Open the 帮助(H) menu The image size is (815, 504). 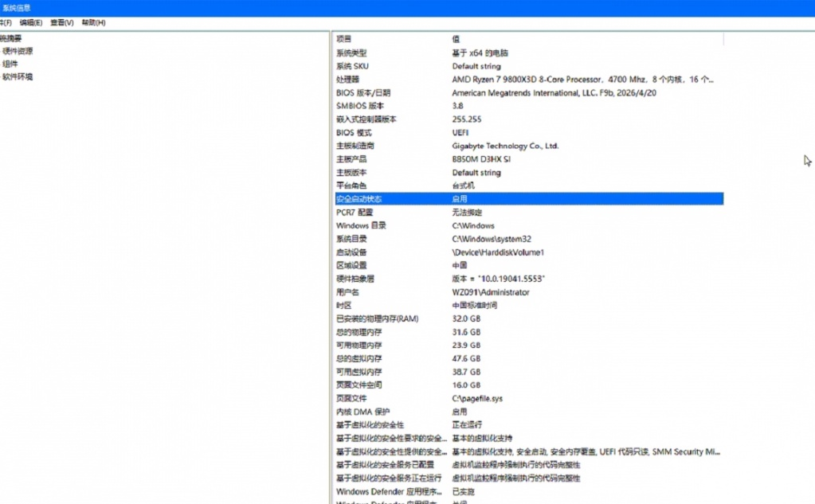click(93, 23)
